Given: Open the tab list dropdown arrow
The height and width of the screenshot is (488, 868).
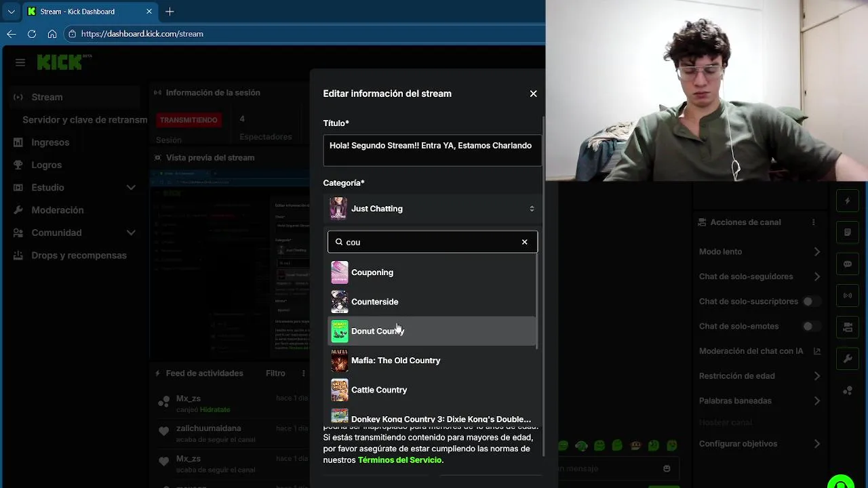Looking at the screenshot, I should coord(11,12).
